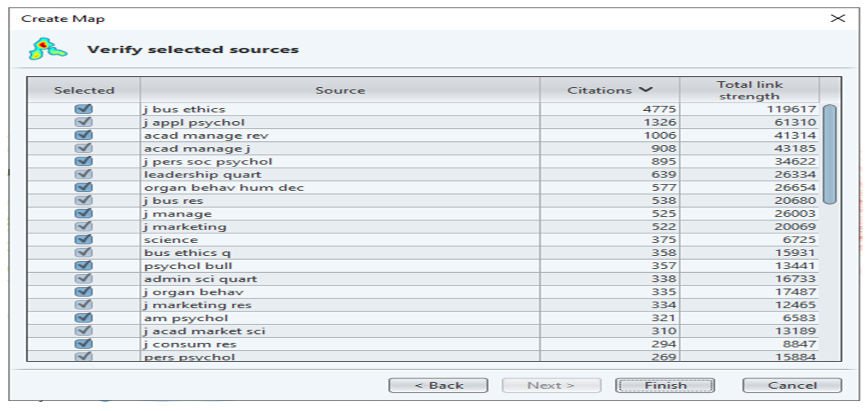Deselect the j organ behav checkbox
Image resolution: width=868 pixels, height=411 pixels.
tap(83, 292)
